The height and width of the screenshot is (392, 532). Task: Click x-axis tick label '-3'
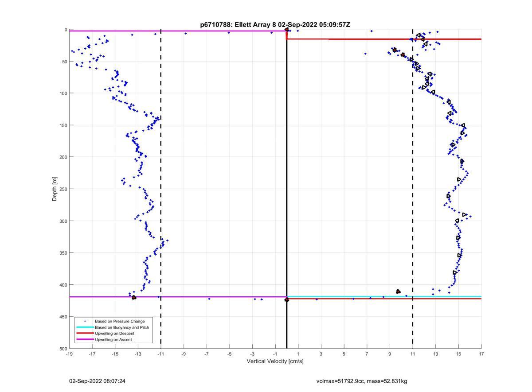[252, 354]
